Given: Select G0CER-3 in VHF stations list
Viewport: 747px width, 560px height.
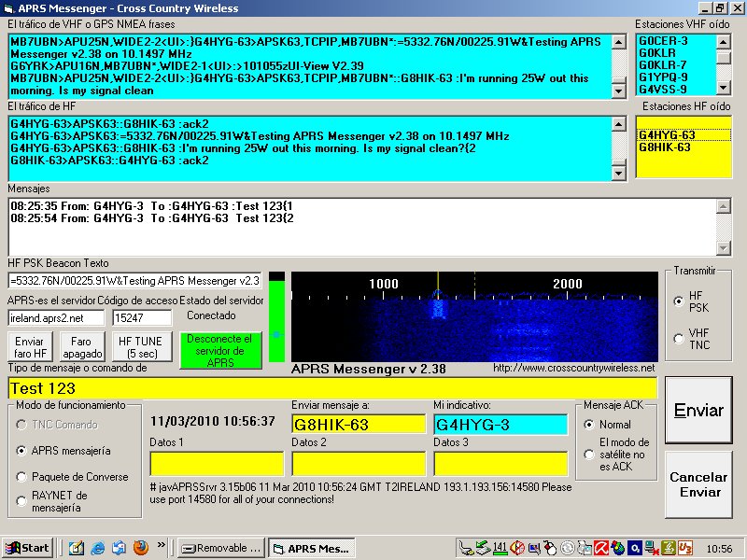Looking at the screenshot, I should [662, 41].
